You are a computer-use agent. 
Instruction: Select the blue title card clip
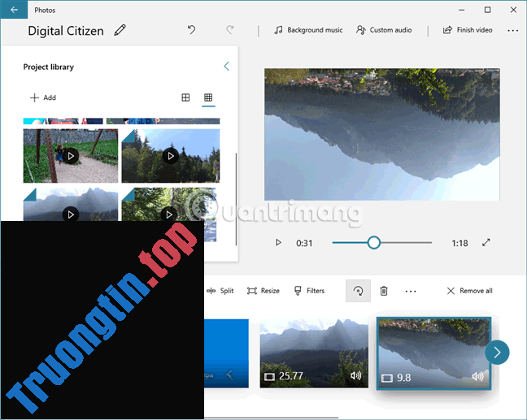[x=226, y=353]
